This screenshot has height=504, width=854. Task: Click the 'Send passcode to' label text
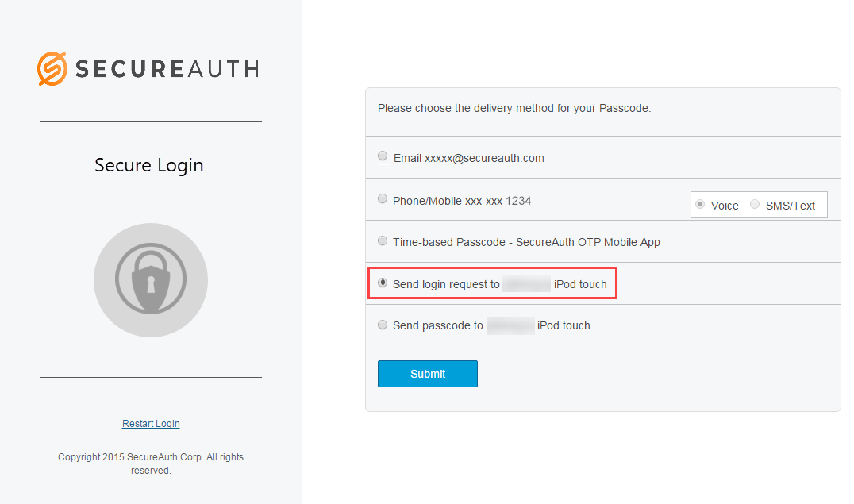pos(437,325)
